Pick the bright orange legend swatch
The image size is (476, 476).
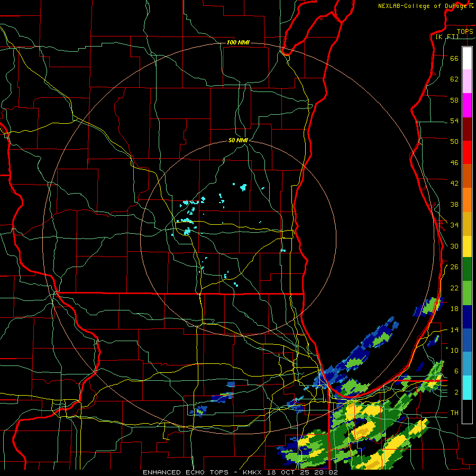[x=467, y=200]
